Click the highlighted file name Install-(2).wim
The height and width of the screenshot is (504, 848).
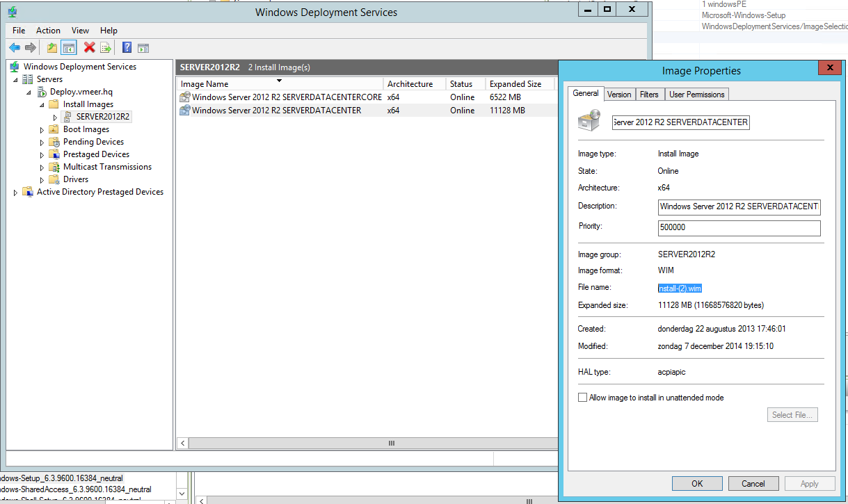tap(680, 288)
